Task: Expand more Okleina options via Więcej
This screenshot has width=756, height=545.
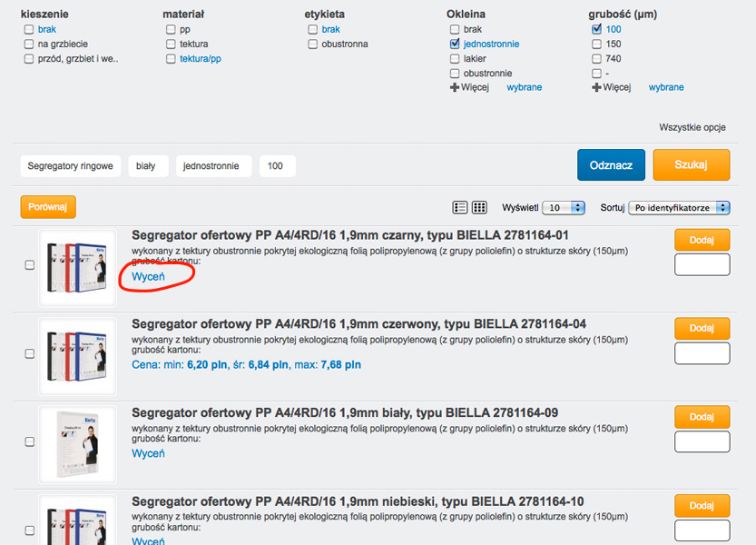Action: pyautogui.click(x=475, y=87)
